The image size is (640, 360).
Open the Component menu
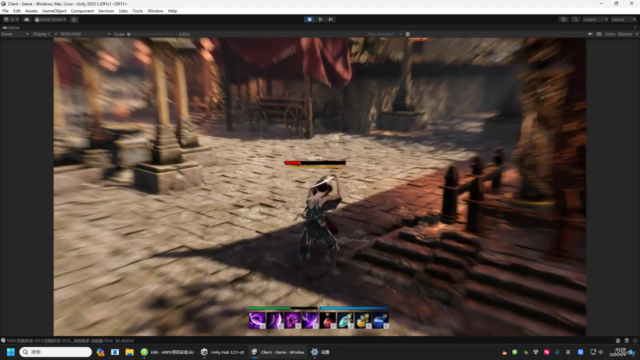click(82, 11)
